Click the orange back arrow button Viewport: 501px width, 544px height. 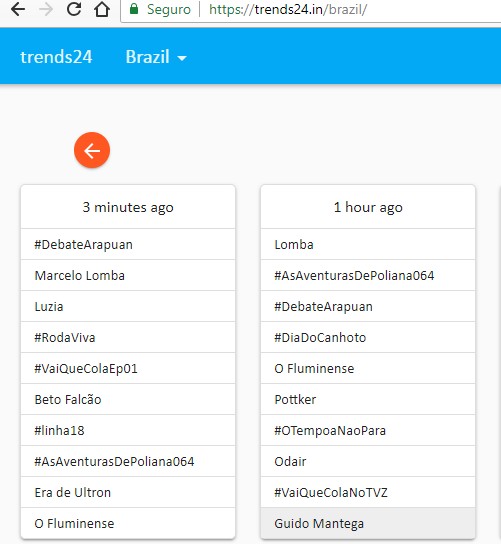pyautogui.click(x=92, y=150)
